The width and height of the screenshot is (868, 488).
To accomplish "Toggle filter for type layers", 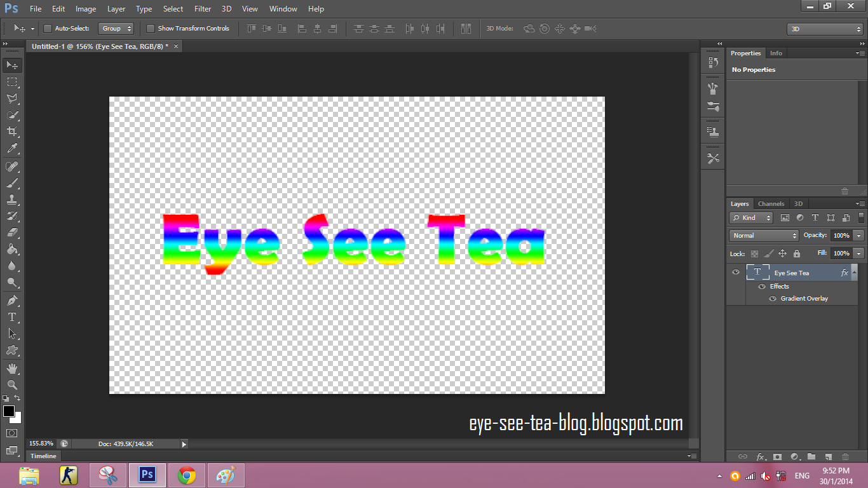I will [x=815, y=218].
